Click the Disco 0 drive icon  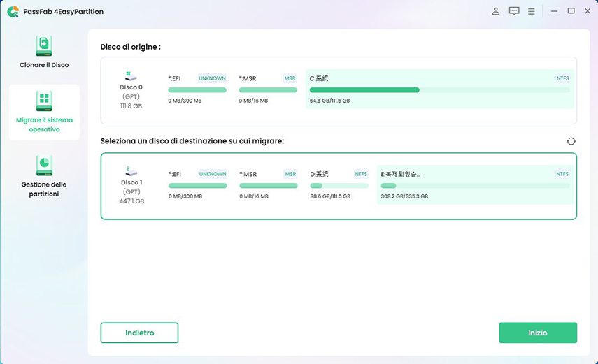coord(132,75)
